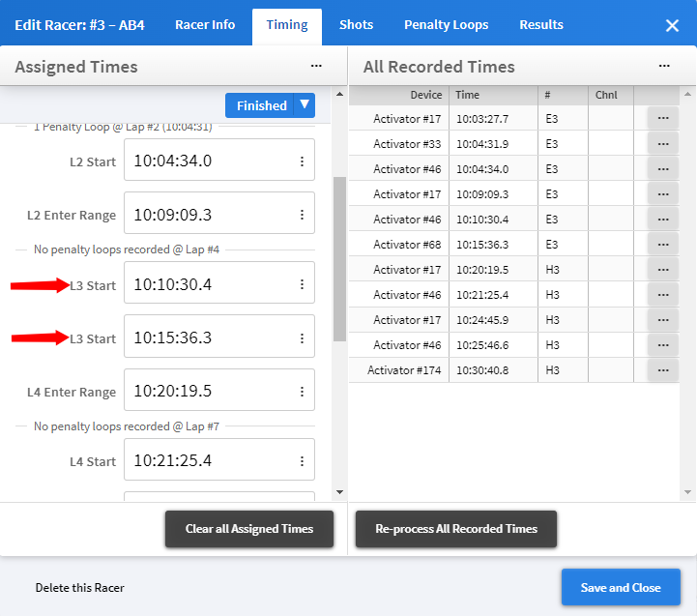Open the Penalty Loops tab
The height and width of the screenshot is (616, 697).
coord(446,25)
